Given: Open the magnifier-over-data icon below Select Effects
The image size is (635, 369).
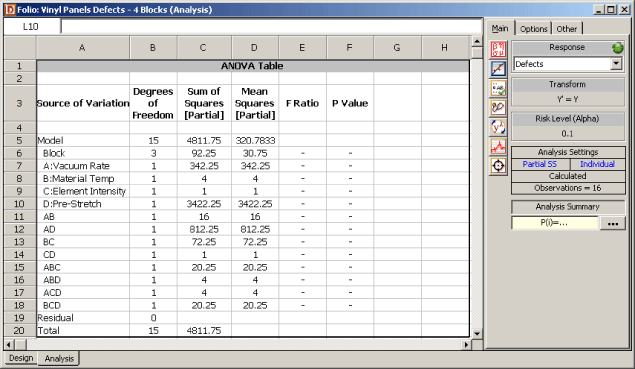Looking at the screenshot, I should click(498, 108).
